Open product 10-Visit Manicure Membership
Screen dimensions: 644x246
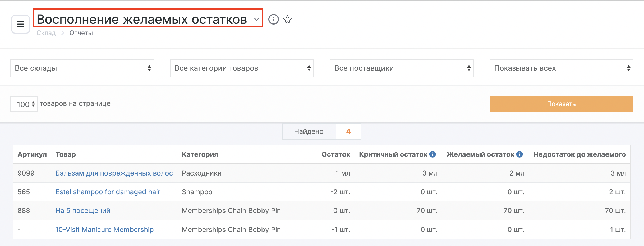[x=104, y=230]
